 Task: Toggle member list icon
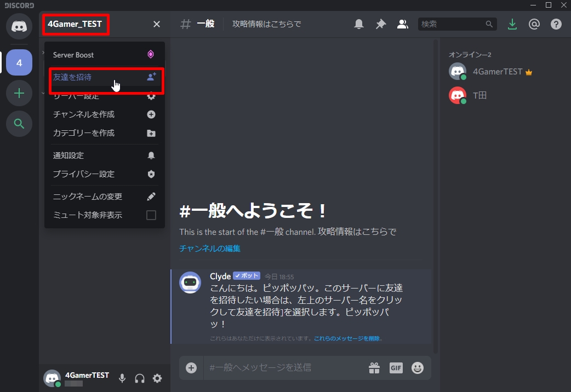(402, 24)
